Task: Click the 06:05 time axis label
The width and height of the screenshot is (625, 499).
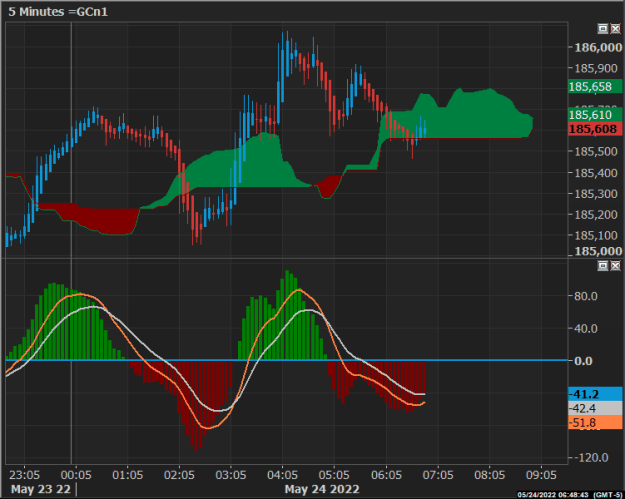Action: click(x=386, y=475)
